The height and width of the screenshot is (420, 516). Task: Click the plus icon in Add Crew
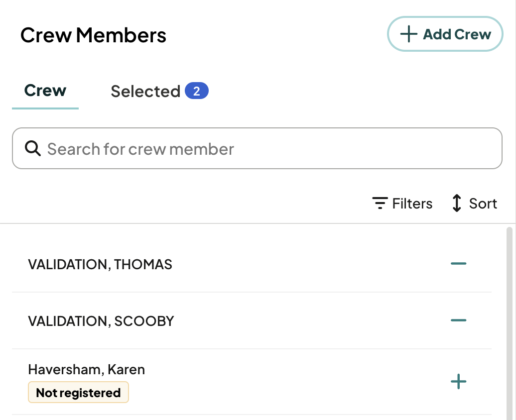click(x=408, y=34)
